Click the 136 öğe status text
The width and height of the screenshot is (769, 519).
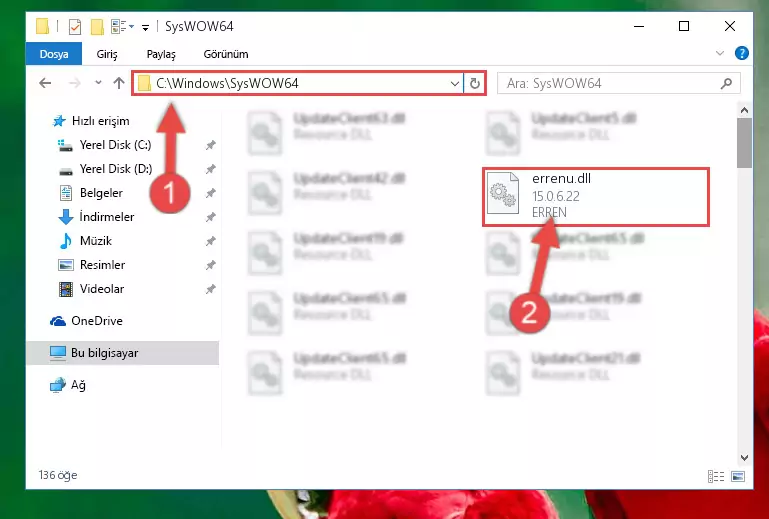click(x=58, y=475)
